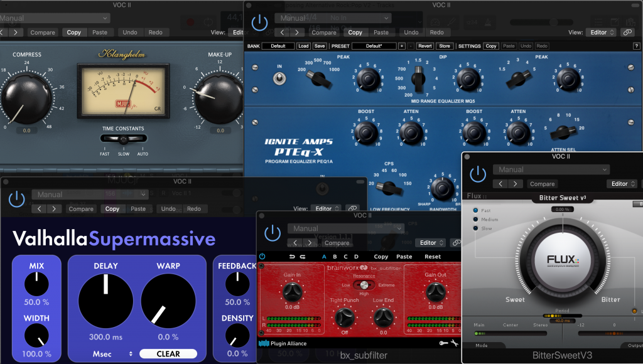Click Klanghelm VU gain reduction meter
The image size is (643, 364).
(x=124, y=91)
